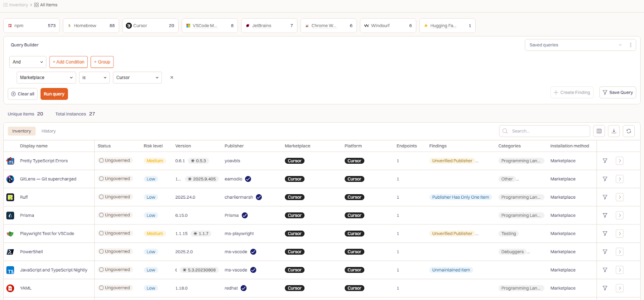Click the Medium risk badge for Pretty TypeScript Errors
Screen dimensions: 644x300
(155, 161)
